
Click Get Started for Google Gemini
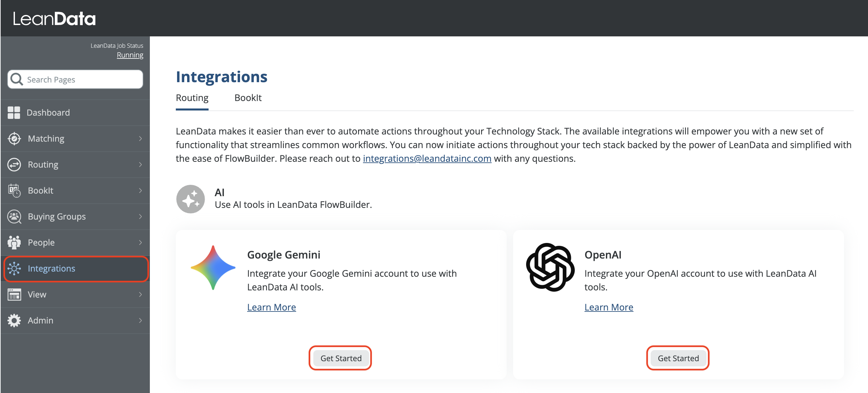(x=340, y=358)
